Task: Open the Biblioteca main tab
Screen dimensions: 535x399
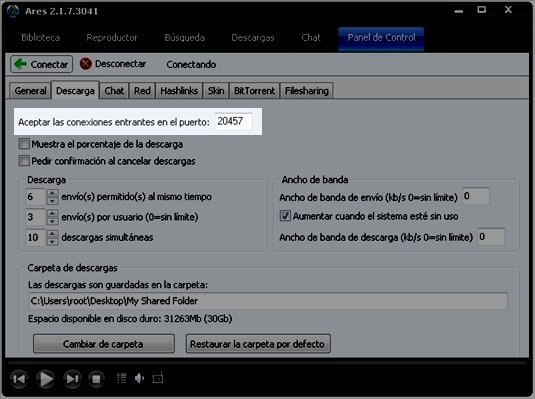Action: click(x=41, y=37)
